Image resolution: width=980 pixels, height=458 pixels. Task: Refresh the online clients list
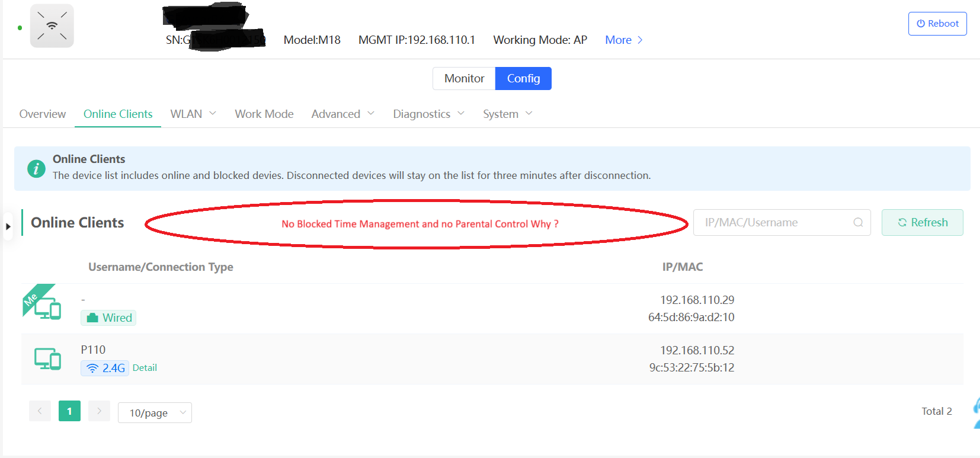tap(922, 223)
